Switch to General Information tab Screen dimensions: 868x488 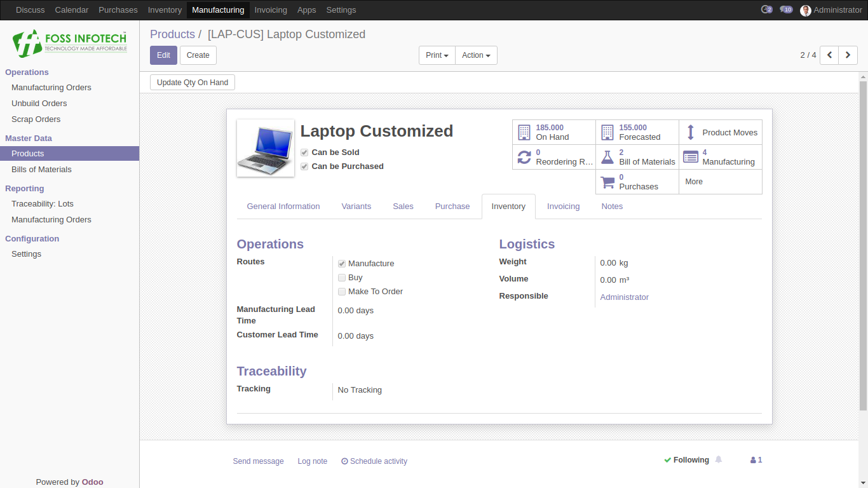[283, 207]
